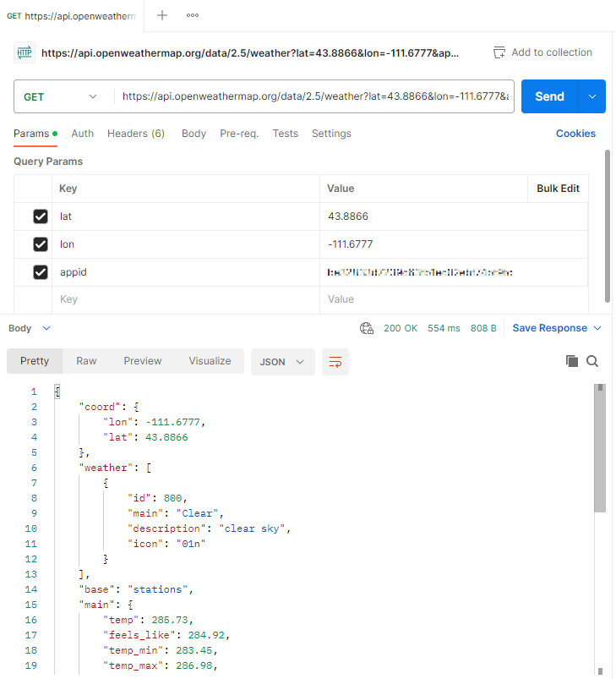This screenshot has height=679, width=616.
Task: Expand the JSON format dropdown
Action: (282, 362)
